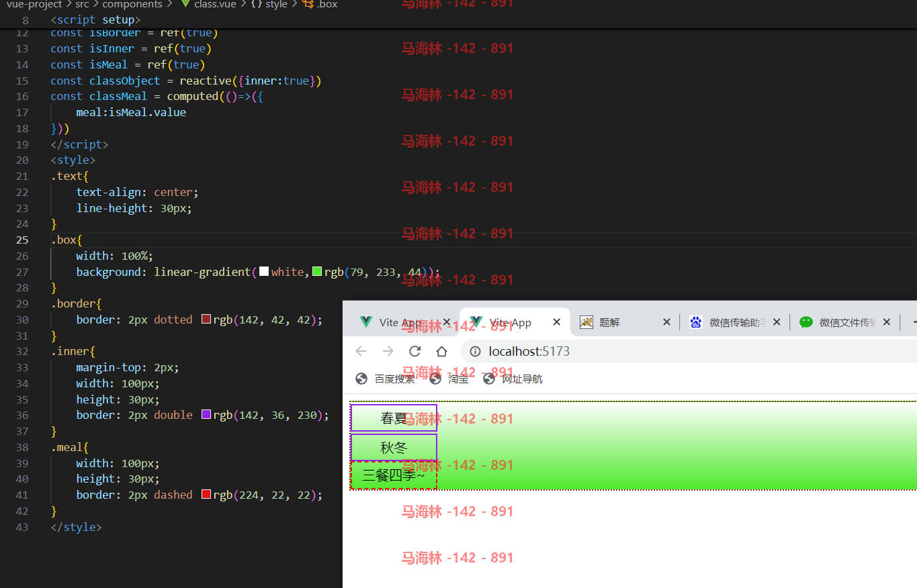Click the double border keyword
This screenshot has width=917, height=588.
[173, 415]
